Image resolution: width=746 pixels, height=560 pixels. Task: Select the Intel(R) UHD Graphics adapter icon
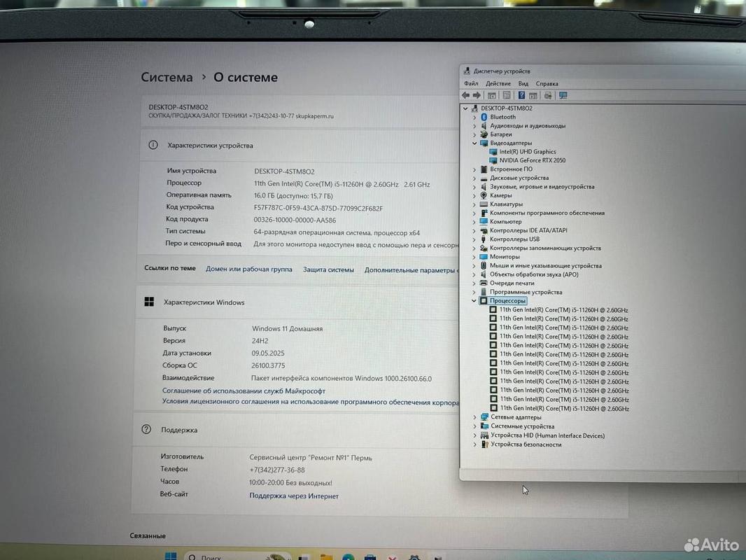(493, 152)
